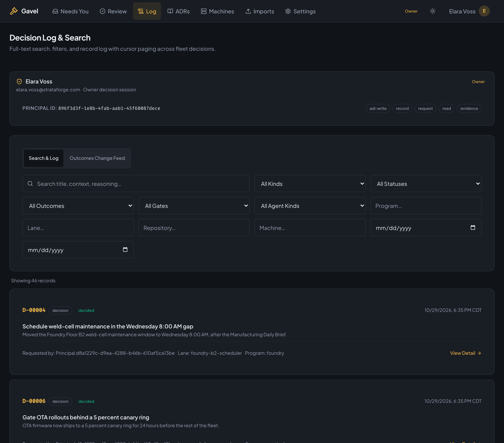This screenshot has width=504, height=443.
Task: Click the adr:write permission tag
Action: (x=378, y=108)
